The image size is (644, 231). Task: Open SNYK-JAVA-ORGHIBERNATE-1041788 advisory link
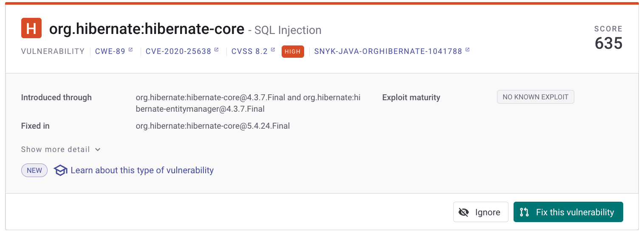[392, 51]
